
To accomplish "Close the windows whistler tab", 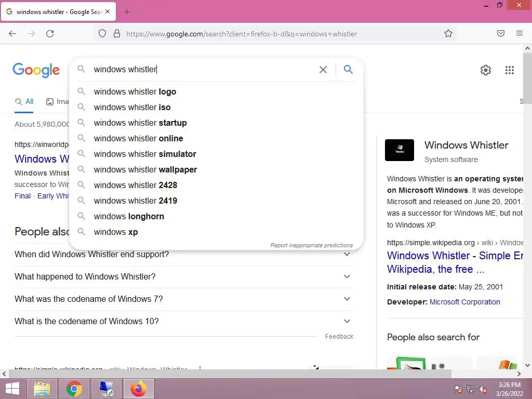I will pyautogui.click(x=108, y=11).
